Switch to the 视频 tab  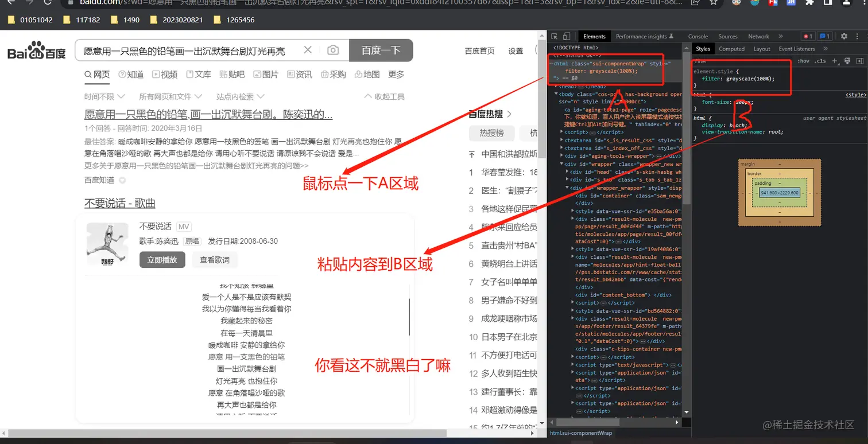coord(165,74)
